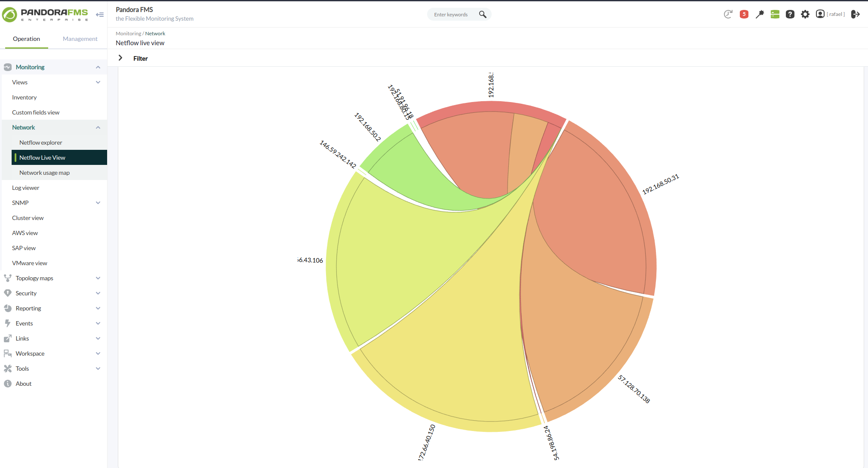Click the Pandora FMS monitoring icon

point(7,67)
